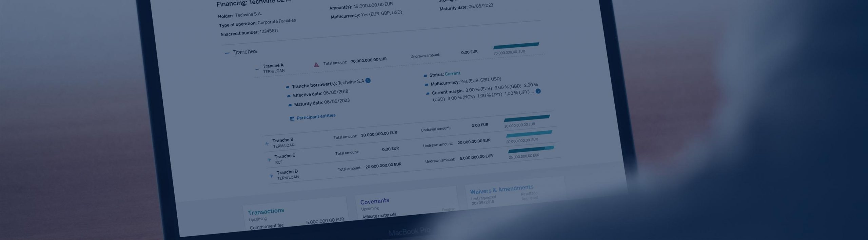Click the info icon after Current margin values
The height and width of the screenshot is (240, 868).
pyautogui.click(x=538, y=91)
